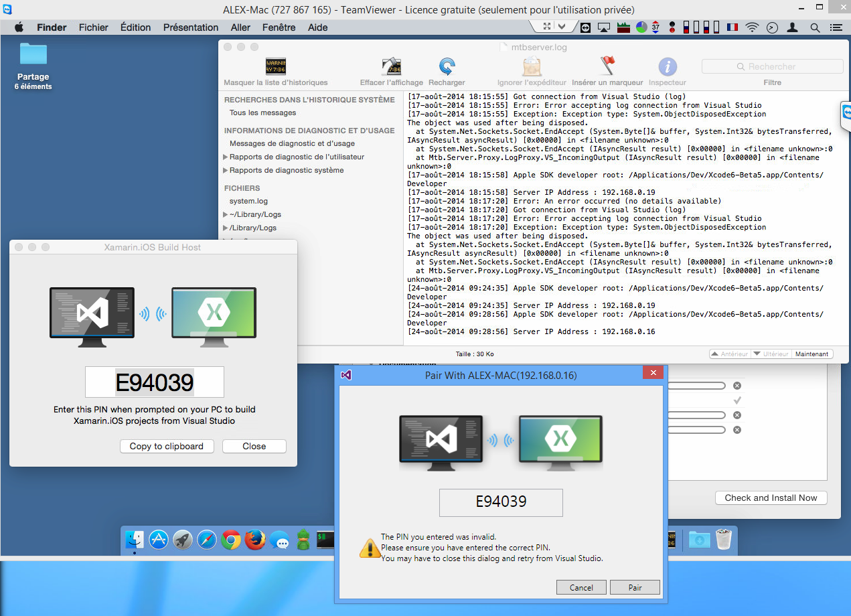Open the Aller menu

(x=240, y=27)
